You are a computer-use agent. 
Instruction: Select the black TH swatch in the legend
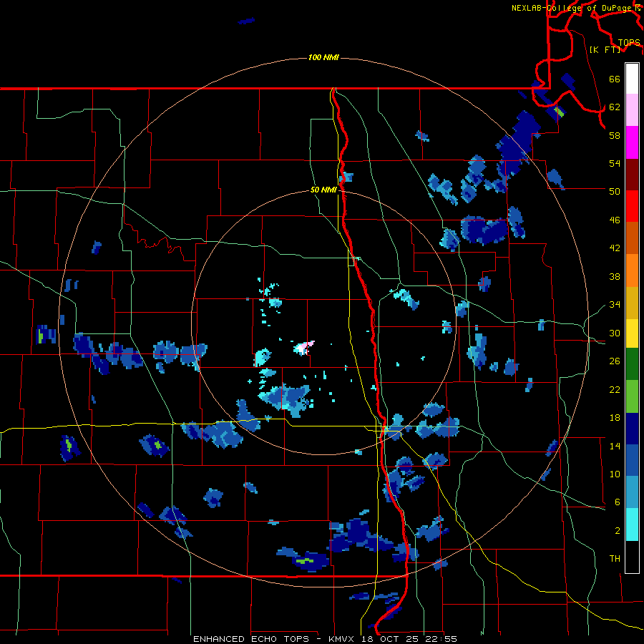[x=632, y=557]
